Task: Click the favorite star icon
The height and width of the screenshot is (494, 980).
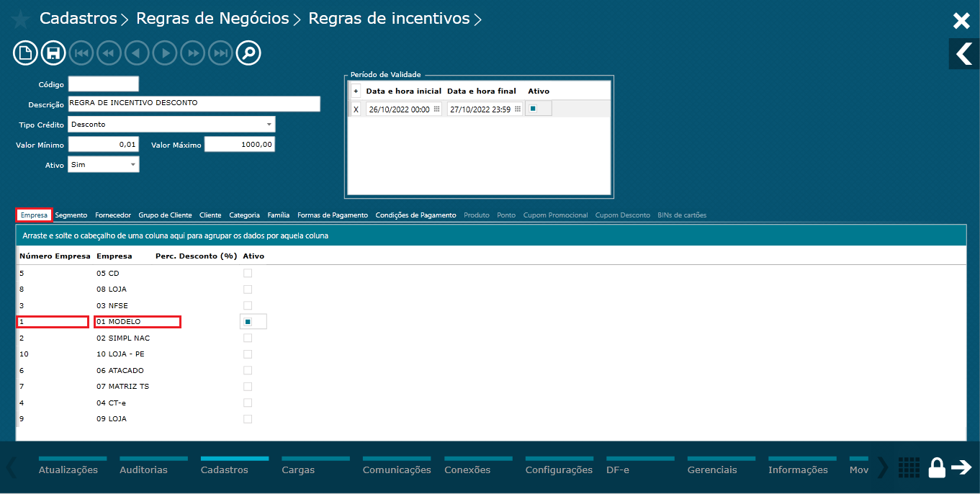Action: 22,19
